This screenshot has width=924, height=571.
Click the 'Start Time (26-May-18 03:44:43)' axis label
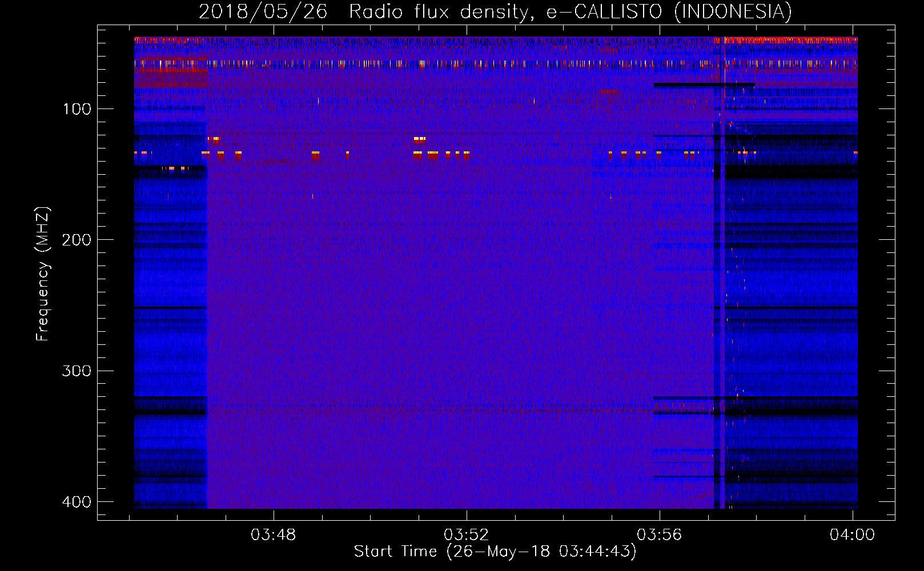495,552
